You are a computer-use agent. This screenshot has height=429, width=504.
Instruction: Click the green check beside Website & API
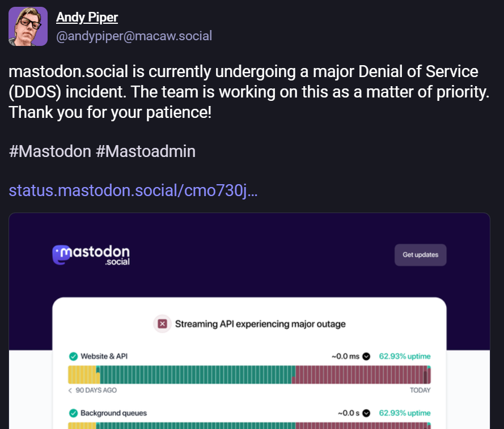tap(73, 356)
